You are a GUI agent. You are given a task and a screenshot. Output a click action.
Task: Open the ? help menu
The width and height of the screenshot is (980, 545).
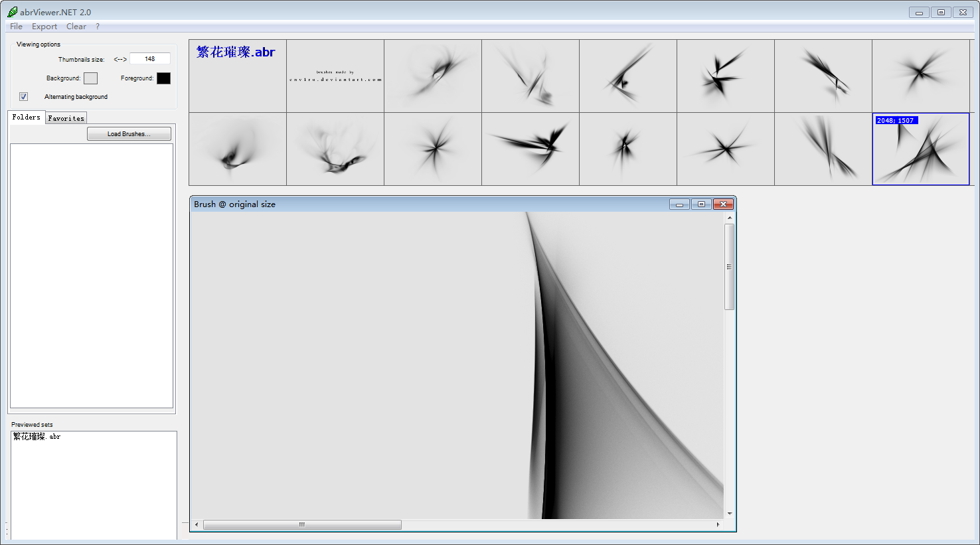click(x=98, y=27)
